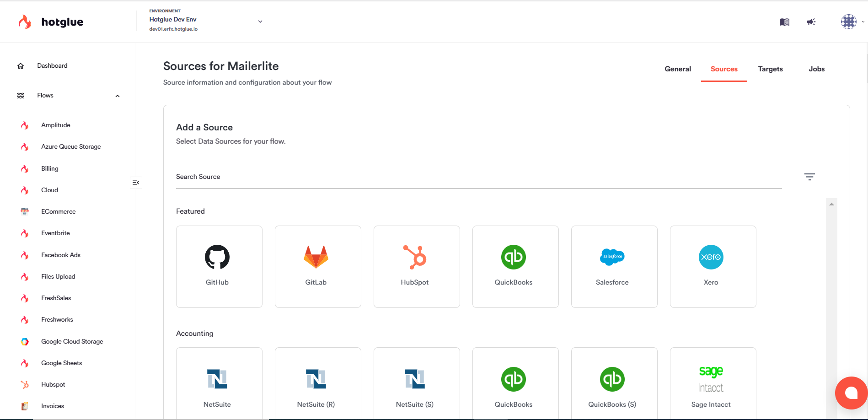Open the Eventbrite flow
Screen dimensions: 868x420
click(55, 233)
